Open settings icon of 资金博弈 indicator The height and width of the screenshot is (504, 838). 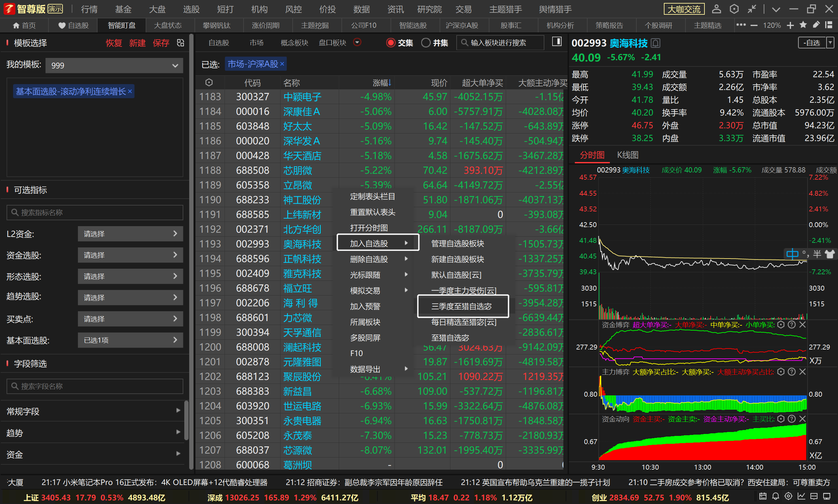coord(781,325)
